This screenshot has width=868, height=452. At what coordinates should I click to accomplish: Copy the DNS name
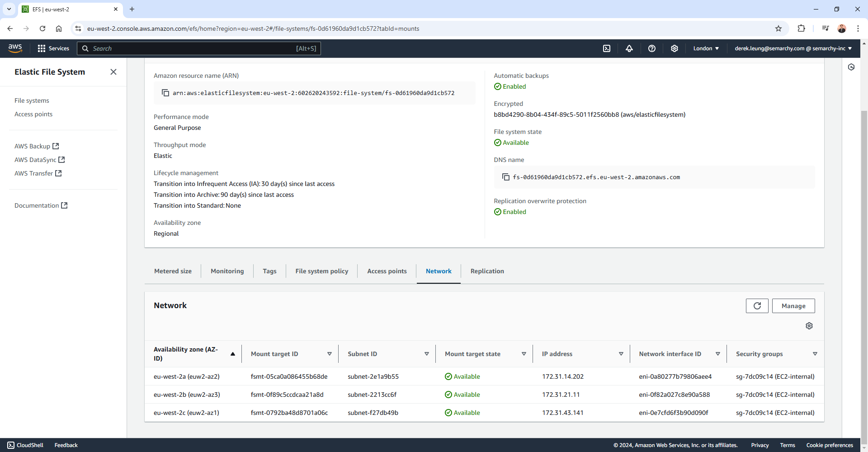tap(506, 177)
